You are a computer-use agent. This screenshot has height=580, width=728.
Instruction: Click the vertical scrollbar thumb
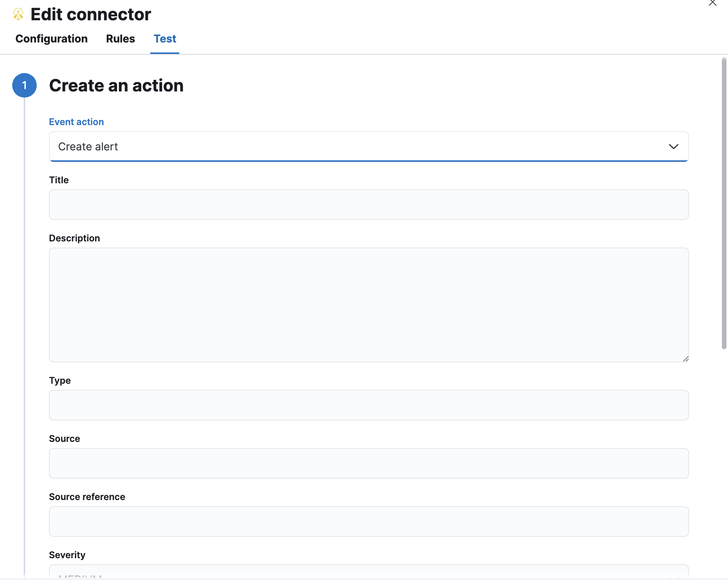[x=724, y=203]
